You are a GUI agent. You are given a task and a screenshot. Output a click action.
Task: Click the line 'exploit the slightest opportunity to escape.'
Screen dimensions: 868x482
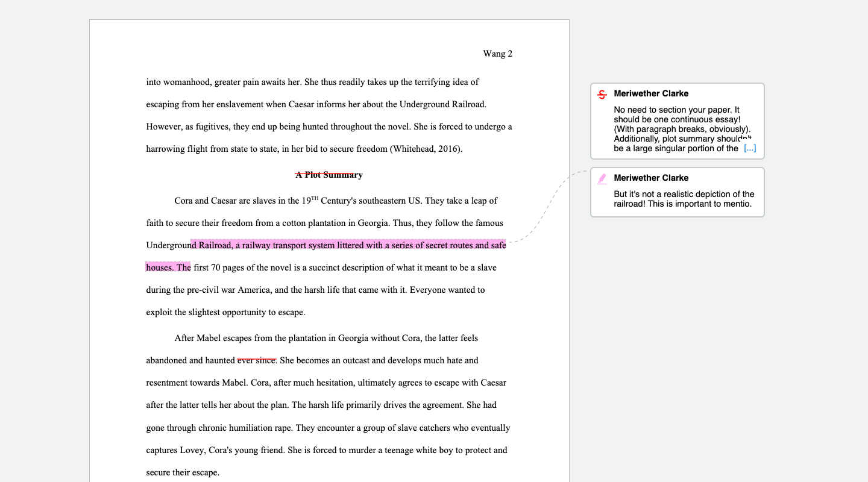(x=225, y=312)
